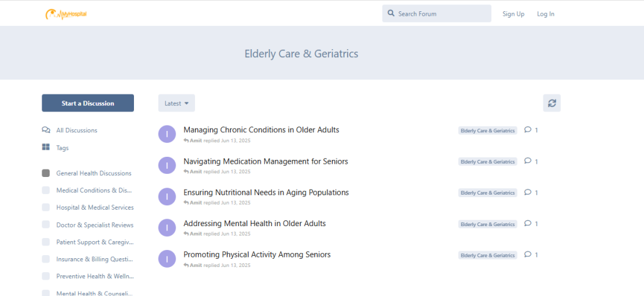The height and width of the screenshot is (296, 644).
Task: Click Elderly Care & Geriatrics tag on first post
Action: 487,130
